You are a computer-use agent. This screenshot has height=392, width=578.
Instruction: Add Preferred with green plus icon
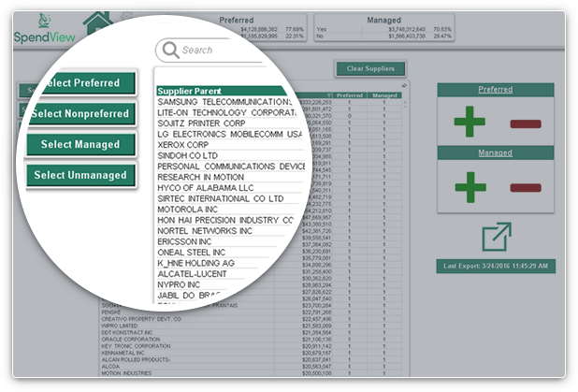coord(470,122)
